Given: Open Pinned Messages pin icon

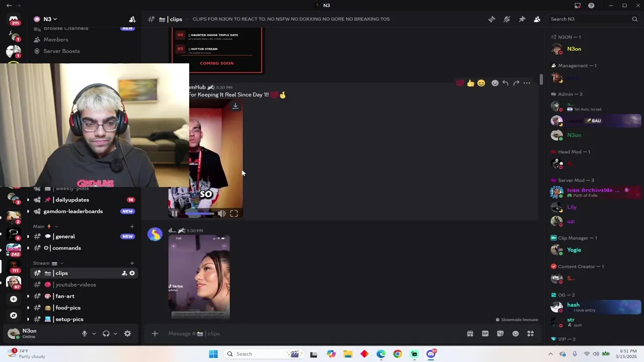Looking at the screenshot, I should pos(522,19).
